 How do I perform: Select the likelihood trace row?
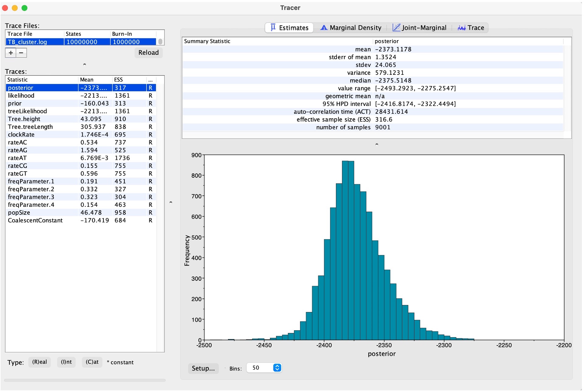tap(81, 95)
